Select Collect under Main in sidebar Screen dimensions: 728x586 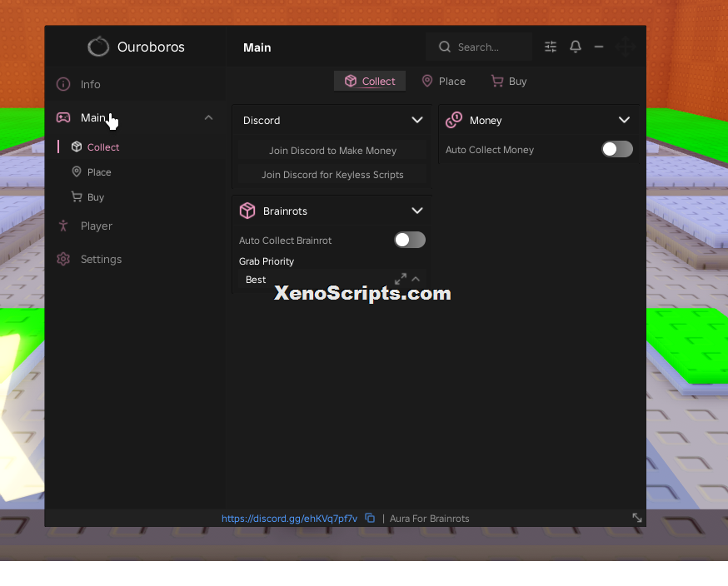click(x=137, y=147)
